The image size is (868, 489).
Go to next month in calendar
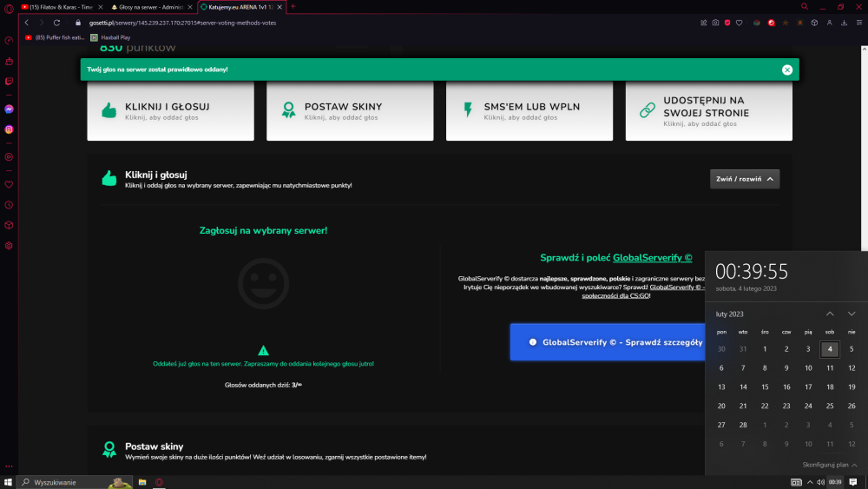click(852, 314)
